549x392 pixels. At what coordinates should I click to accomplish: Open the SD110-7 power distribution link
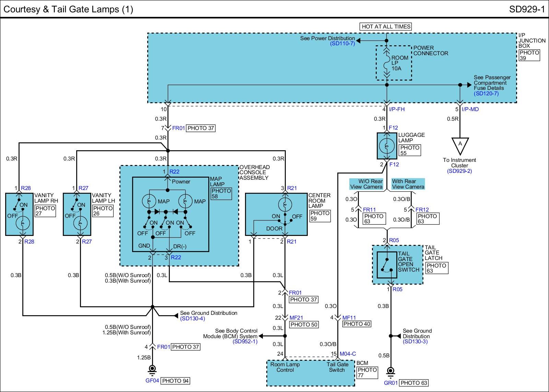(x=342, y=44)
